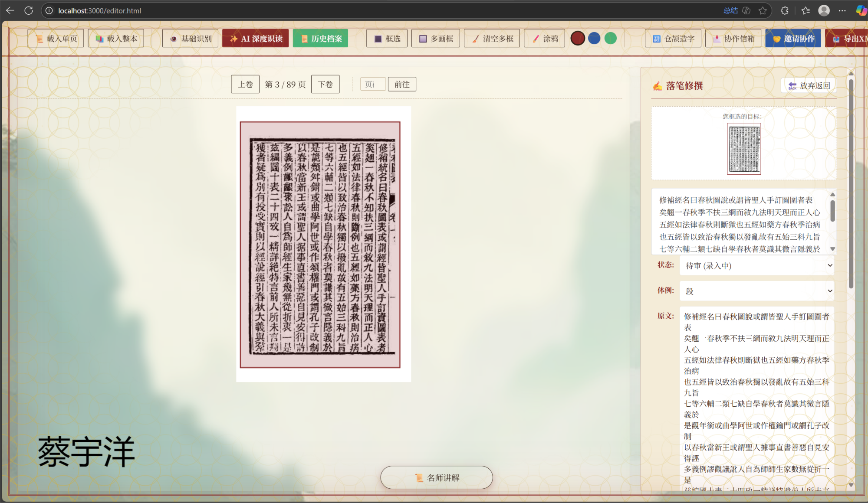Click the 放弃返回 back button

pyautogui.click(x=809, y=85)
